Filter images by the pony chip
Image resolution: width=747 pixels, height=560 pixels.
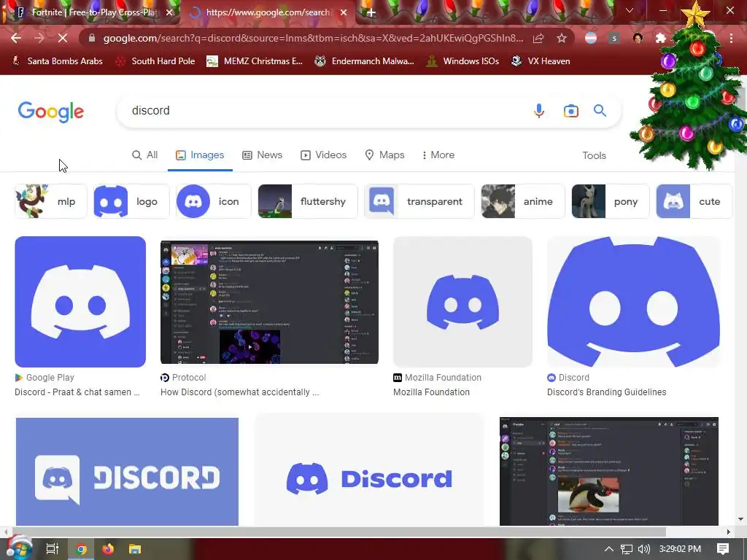click(x=611, y=201)
